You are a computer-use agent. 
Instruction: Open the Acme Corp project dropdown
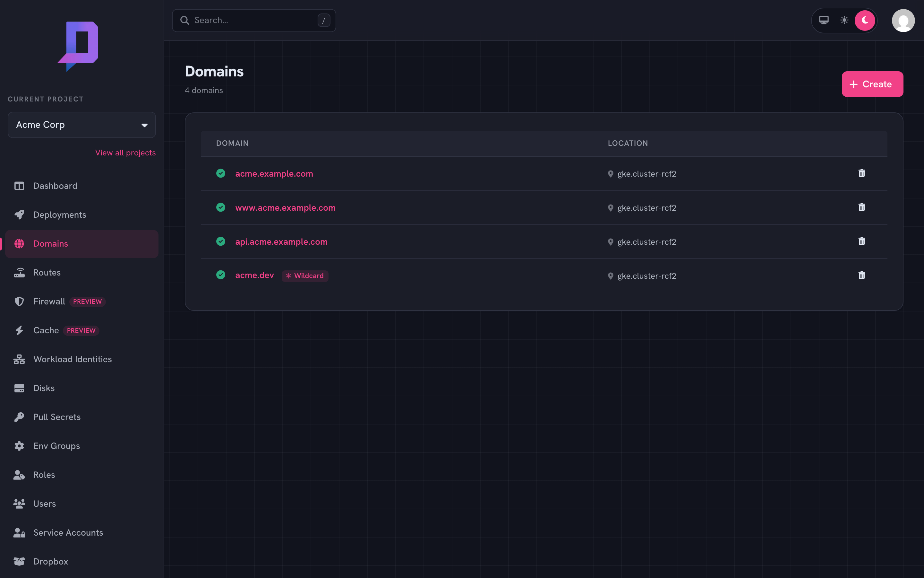pos(82,125)
